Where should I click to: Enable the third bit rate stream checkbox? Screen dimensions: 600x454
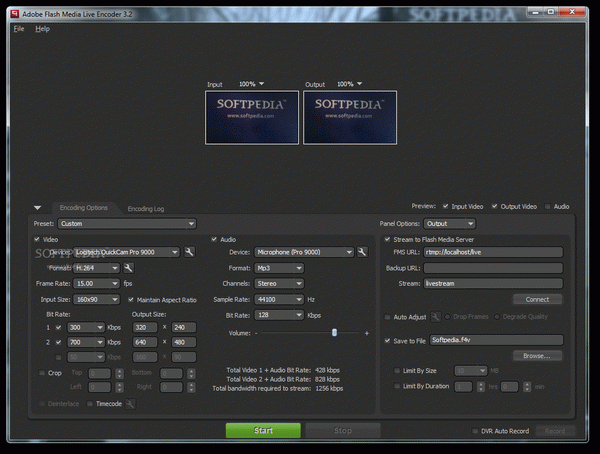58,357
